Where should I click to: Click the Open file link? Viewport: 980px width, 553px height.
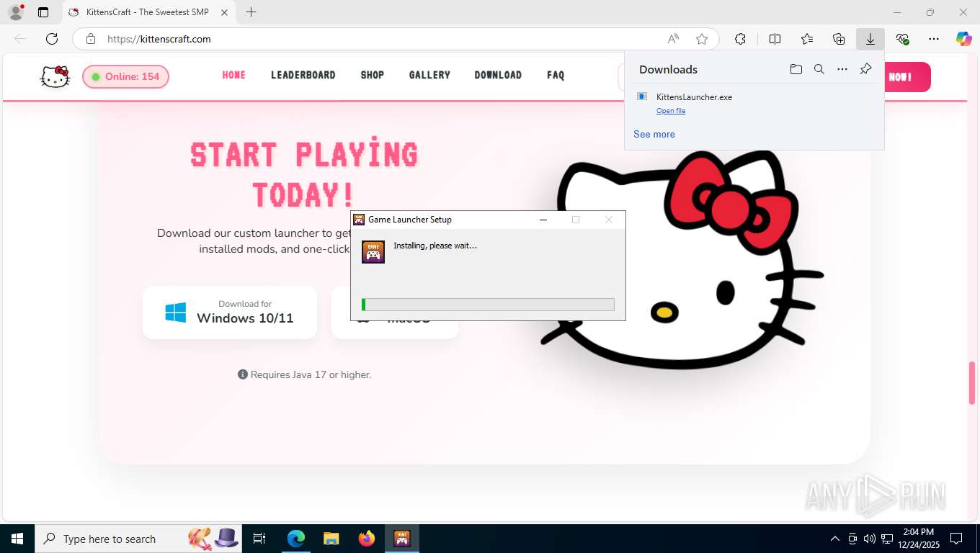pyautogui.click(x=671, y=111)
